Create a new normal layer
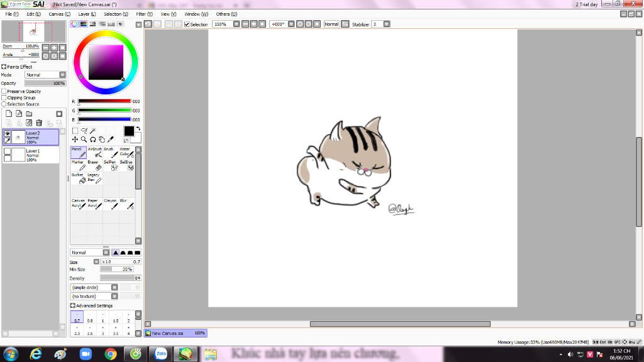The width and height of the screenshot is (644, 362). click(x=9, y=114)
